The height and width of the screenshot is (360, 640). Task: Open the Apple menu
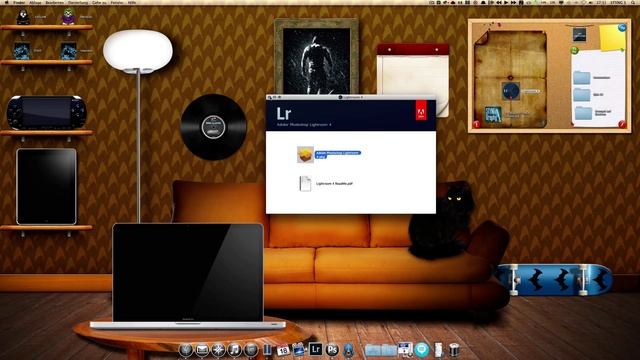click(x=6, y=2)
